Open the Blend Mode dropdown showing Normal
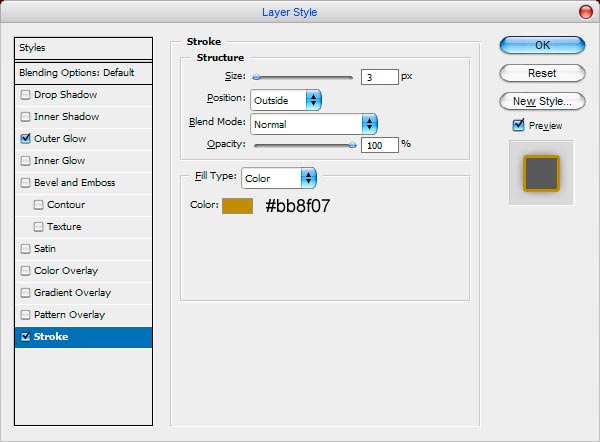Screen dimensions: 600x442 coord(314,124)
